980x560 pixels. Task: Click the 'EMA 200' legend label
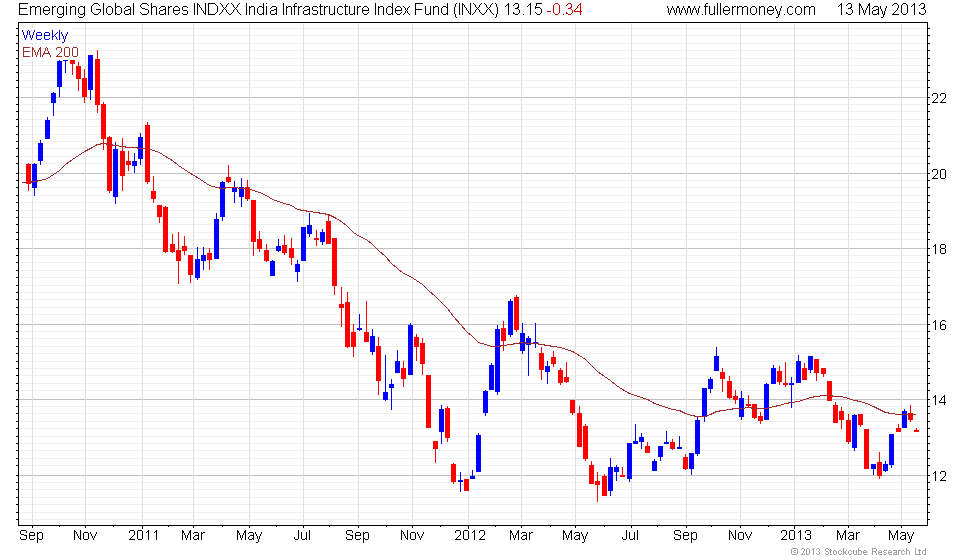51,52
